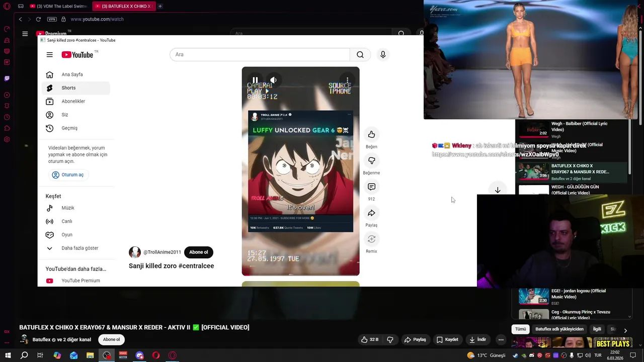This screenshot has height=362, width=644.
Task: Reload the page in Opera
Action: click(38, 19)
